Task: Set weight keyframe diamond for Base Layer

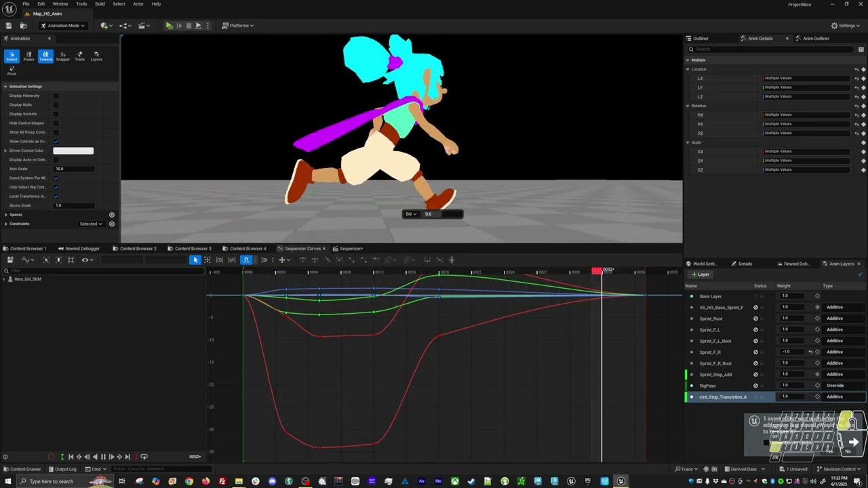Action: click(817, 296)
